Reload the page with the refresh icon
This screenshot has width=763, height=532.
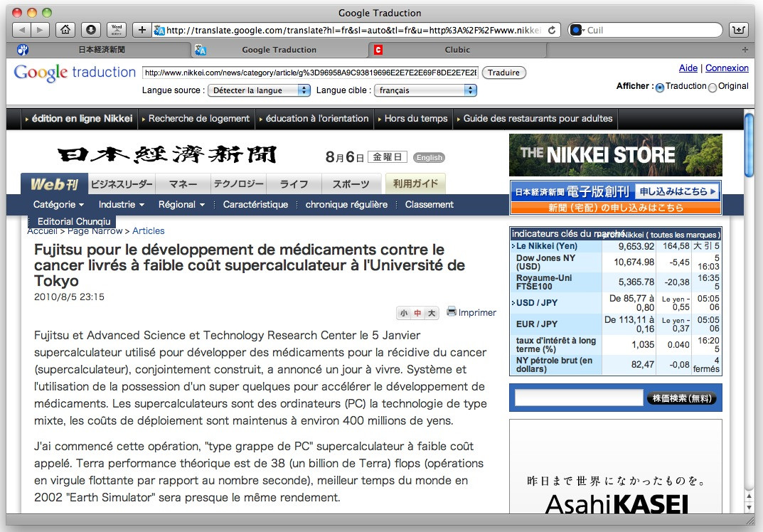[552, 30]
